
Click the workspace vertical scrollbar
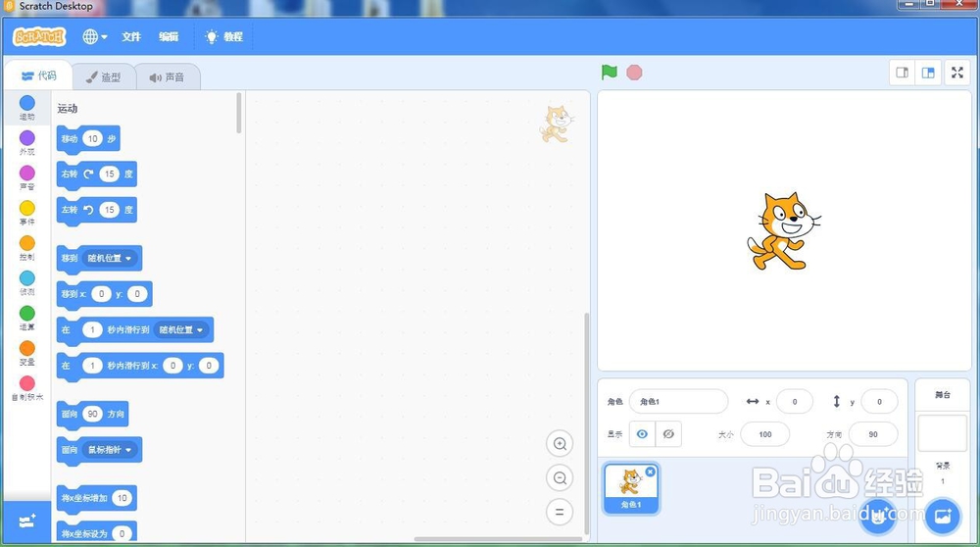(586, 423)
